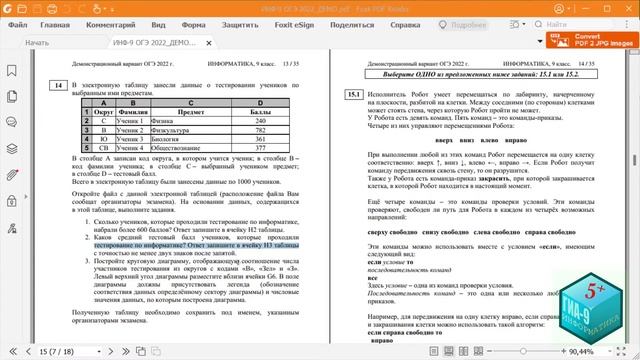
Task: Close the ИНФ-9 ОГЭ 2022_ДЕМО tab
Action: click(x=209, y=43)
